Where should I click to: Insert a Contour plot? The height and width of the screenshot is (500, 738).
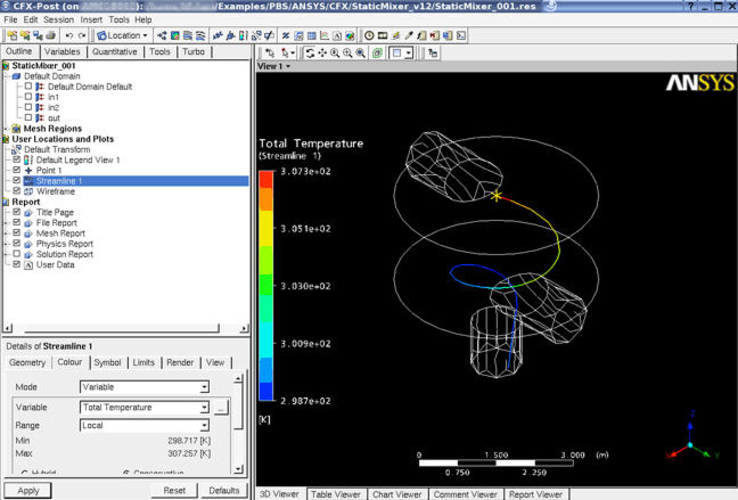(x=175, y=35)
